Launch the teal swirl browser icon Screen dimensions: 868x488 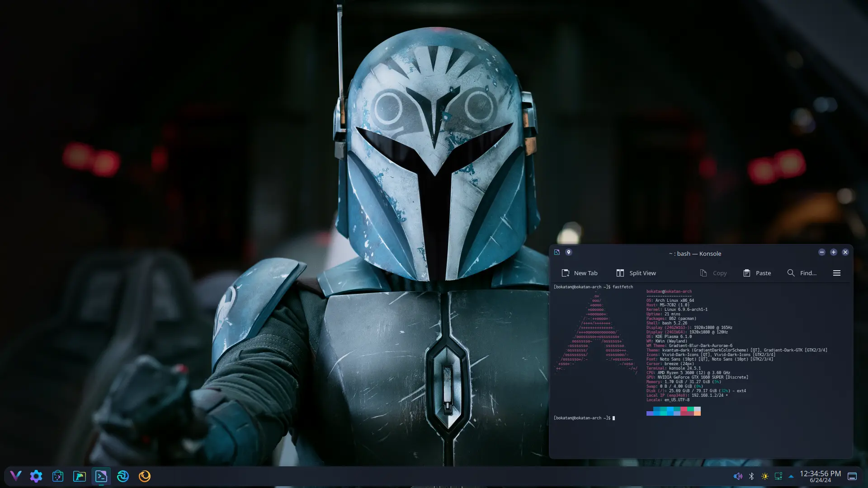click(x=123, y=476)
